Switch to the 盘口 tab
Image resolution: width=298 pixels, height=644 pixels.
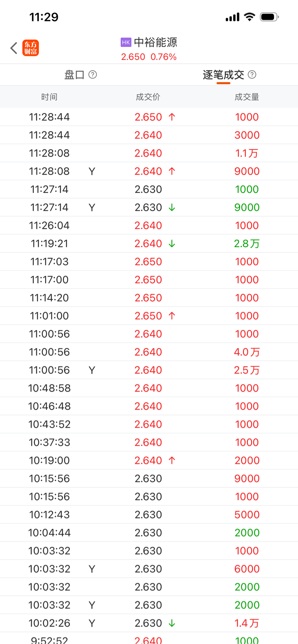(74, 75)
